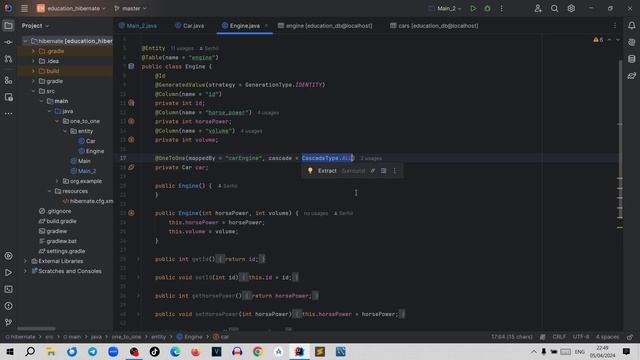The image size is (640, 360).
Task: Open settings.gradle file
Action: (x=62, y=251)
